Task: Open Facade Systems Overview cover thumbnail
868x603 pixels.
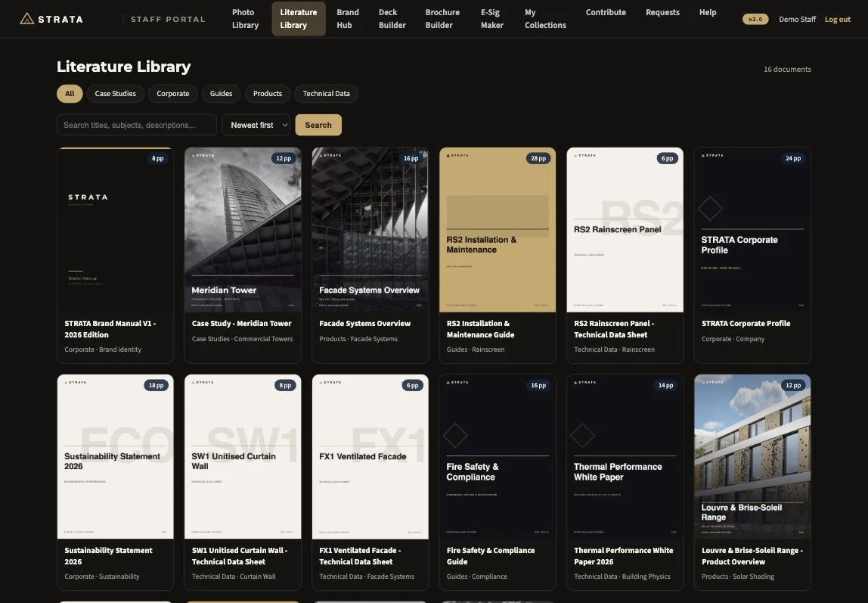Action: click(x=370, y=230)
